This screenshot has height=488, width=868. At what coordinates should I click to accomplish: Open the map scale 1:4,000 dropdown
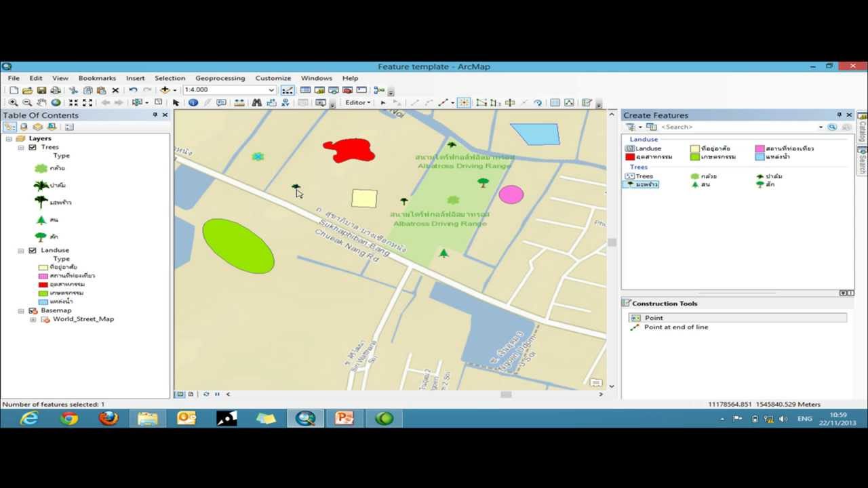coord(271,90)
